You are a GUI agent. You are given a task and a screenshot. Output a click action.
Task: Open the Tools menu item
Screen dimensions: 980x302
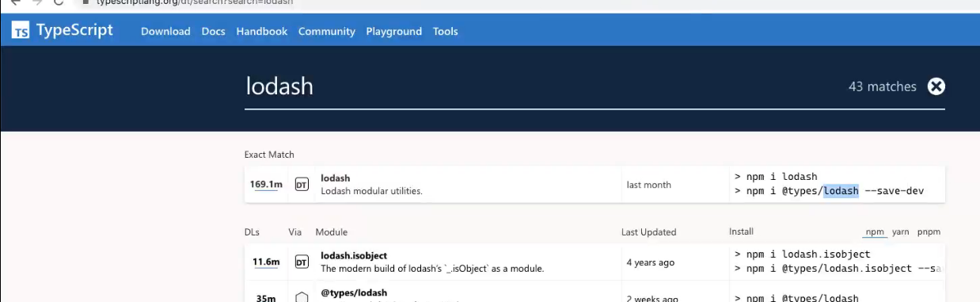point(446,32)
